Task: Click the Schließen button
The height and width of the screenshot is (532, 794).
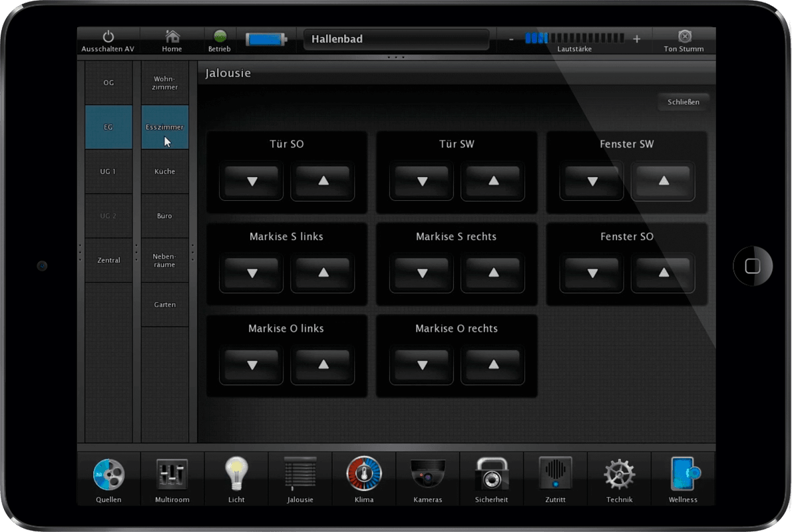Action: 683,102
